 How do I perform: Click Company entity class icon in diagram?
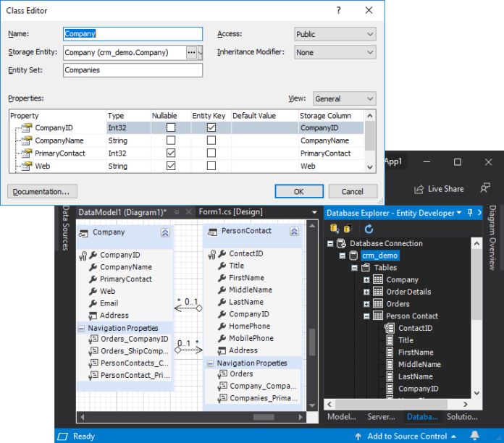pos(83,233)
